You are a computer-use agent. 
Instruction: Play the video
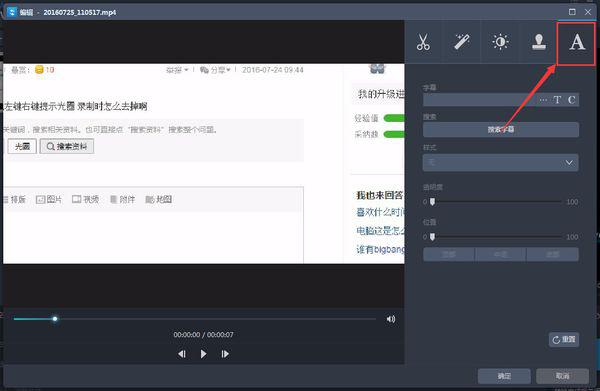pos(204,354)
